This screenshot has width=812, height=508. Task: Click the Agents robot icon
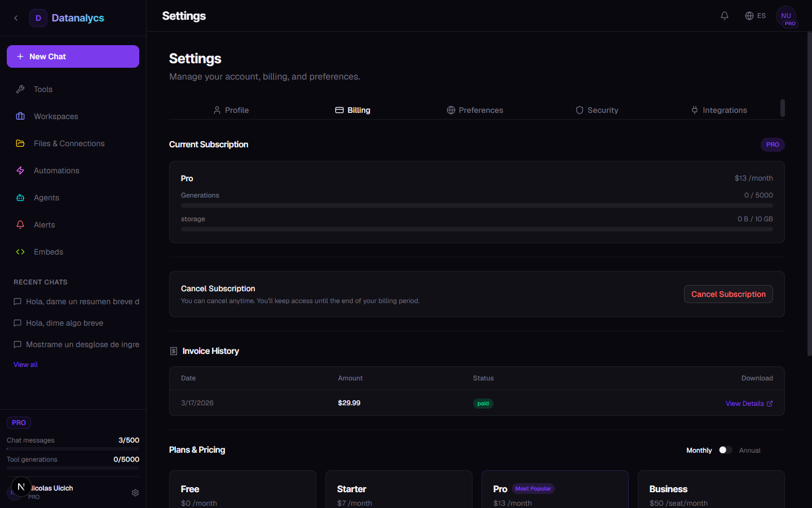(x=20, y=198)
